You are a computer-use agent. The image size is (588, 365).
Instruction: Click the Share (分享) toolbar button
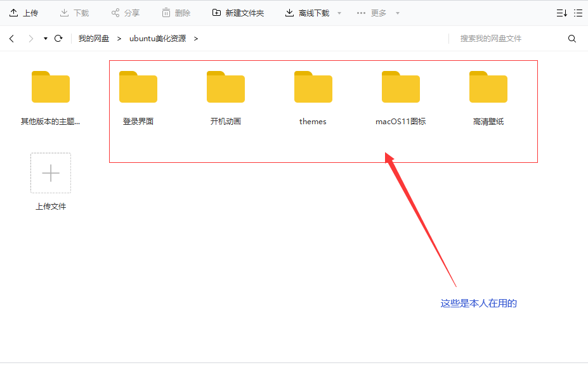click(125, 13)
